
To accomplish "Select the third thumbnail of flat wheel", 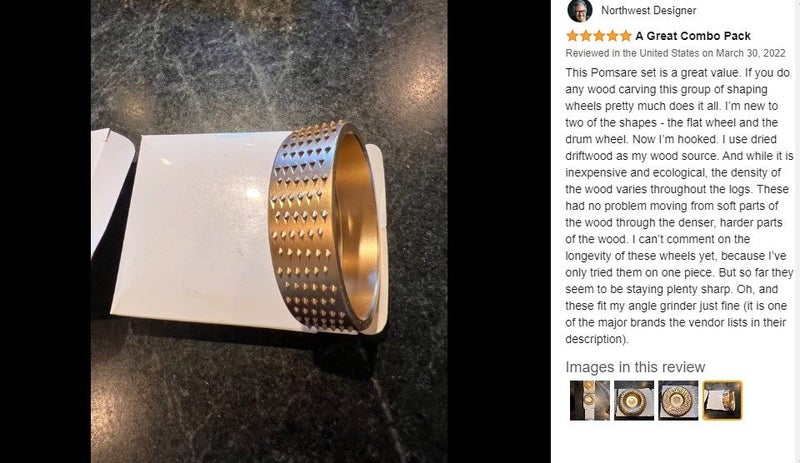I will pyautogui.click(x=678, y=400).
